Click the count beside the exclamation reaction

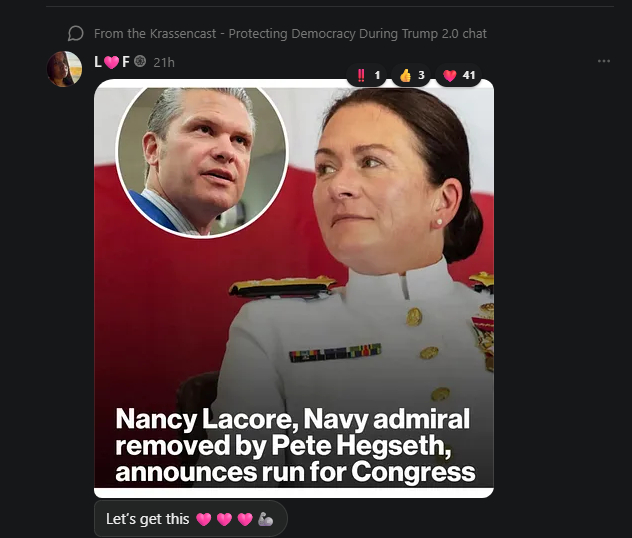(x=377, y=75)
